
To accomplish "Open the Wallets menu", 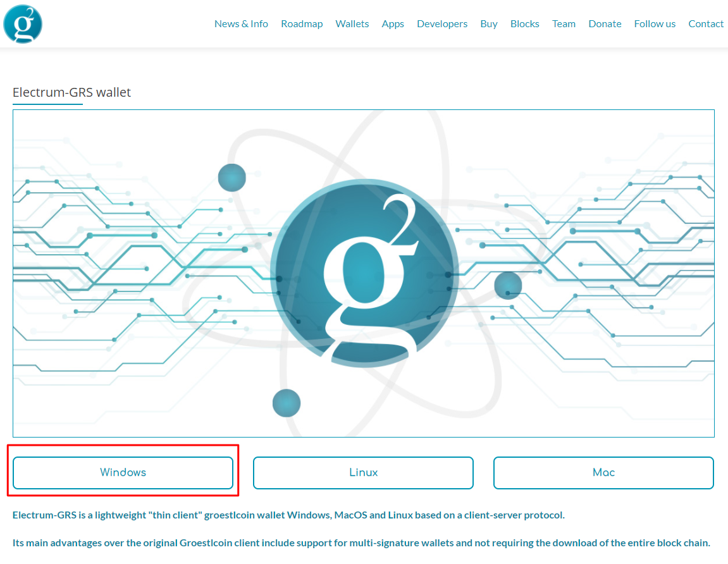I will click(352, 23).
